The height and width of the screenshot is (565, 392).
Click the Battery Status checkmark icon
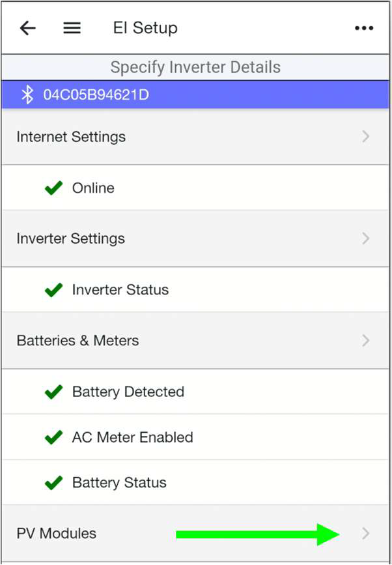point(53,482)
